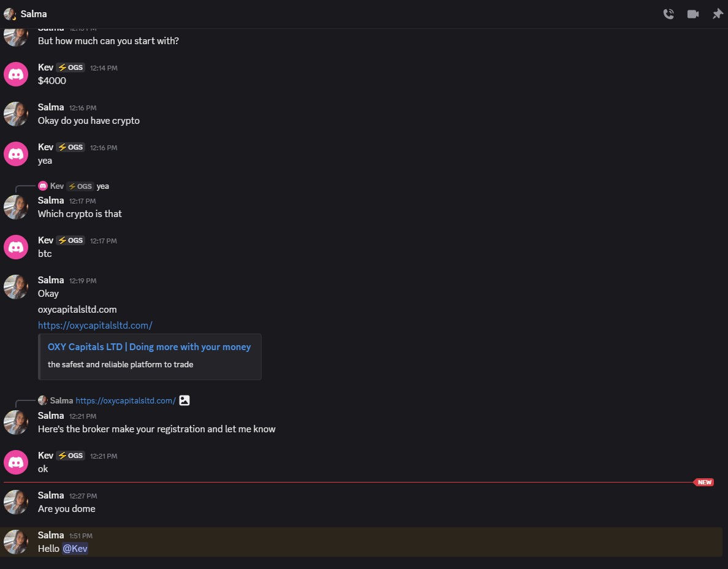Jump to Kev's replied 'yea' message preview

102,186
